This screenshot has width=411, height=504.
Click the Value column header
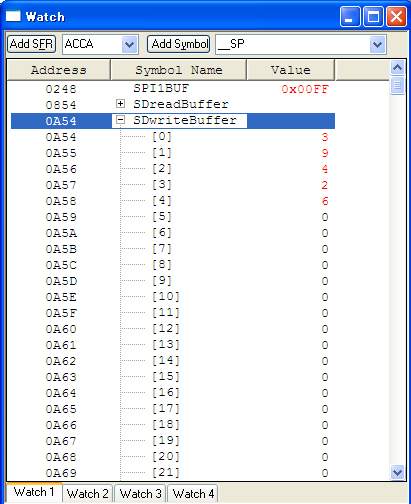[x=290, y=70]
